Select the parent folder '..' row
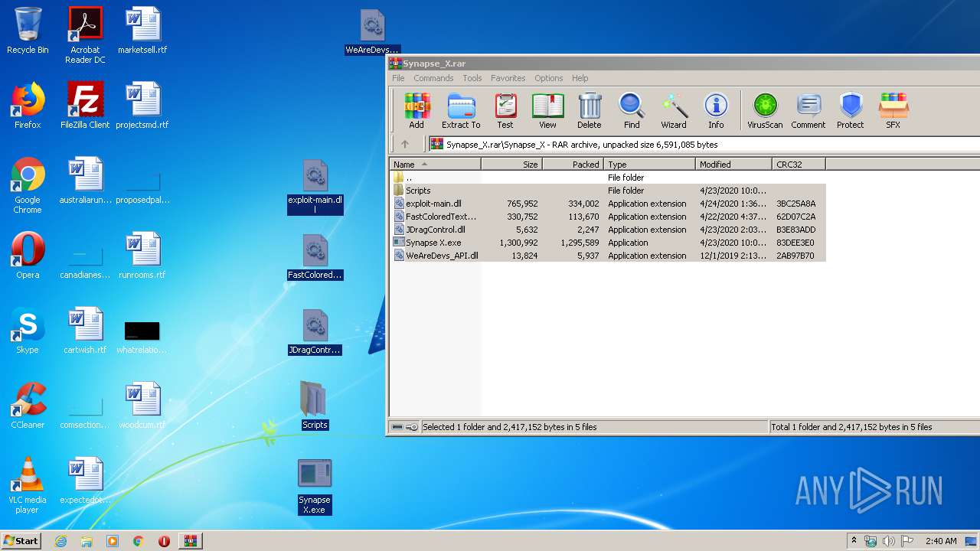 [x=608, y=178]
